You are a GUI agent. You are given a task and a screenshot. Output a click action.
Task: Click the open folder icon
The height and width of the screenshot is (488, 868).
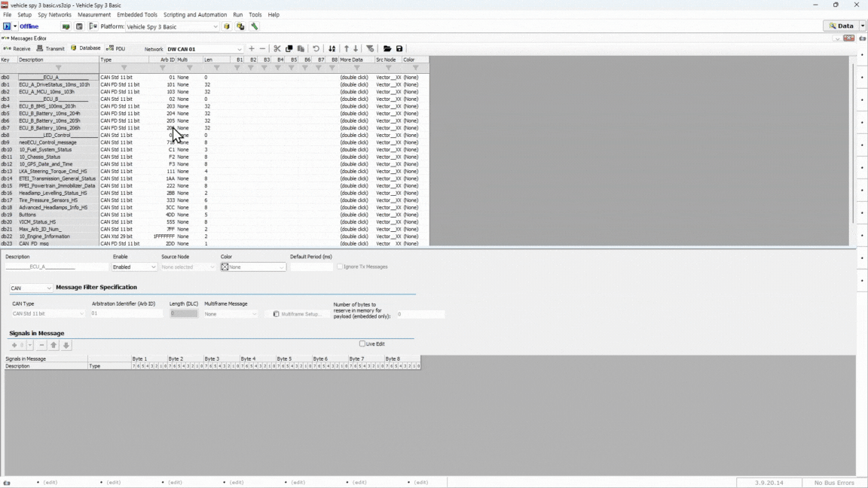387,49
